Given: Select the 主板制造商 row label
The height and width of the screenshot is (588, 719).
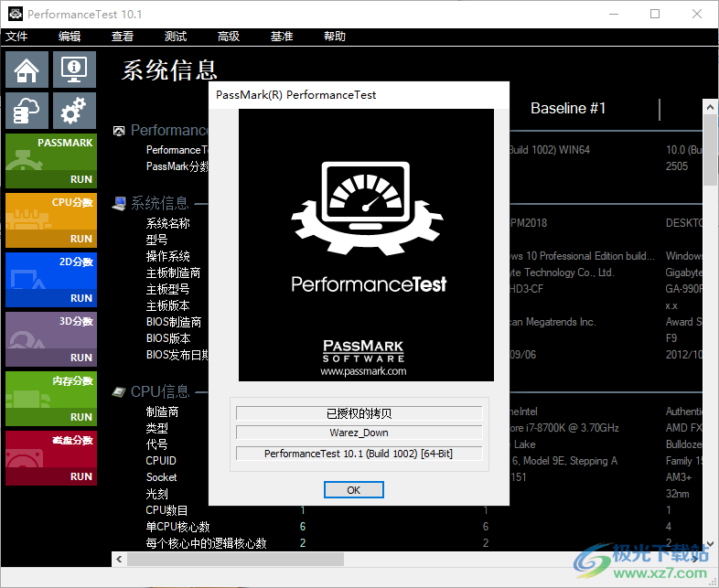Looking at the screenshot, I should (173, 273).
